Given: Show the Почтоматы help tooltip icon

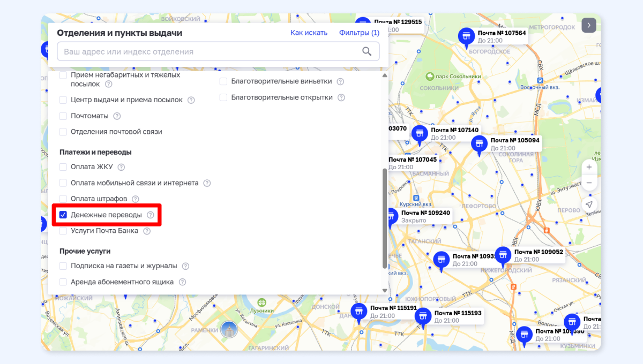Looking at the screenshot, I should [x=117, y=116].
